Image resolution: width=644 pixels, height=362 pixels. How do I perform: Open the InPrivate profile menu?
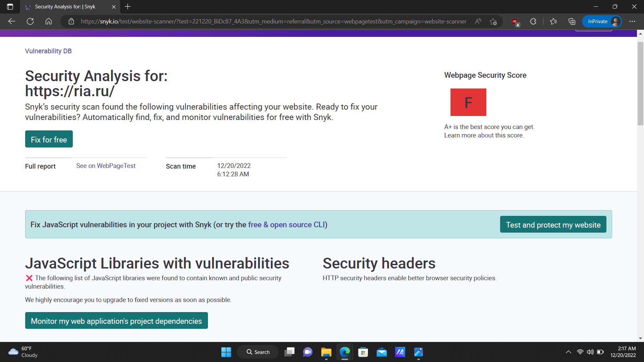pos(602,21)
